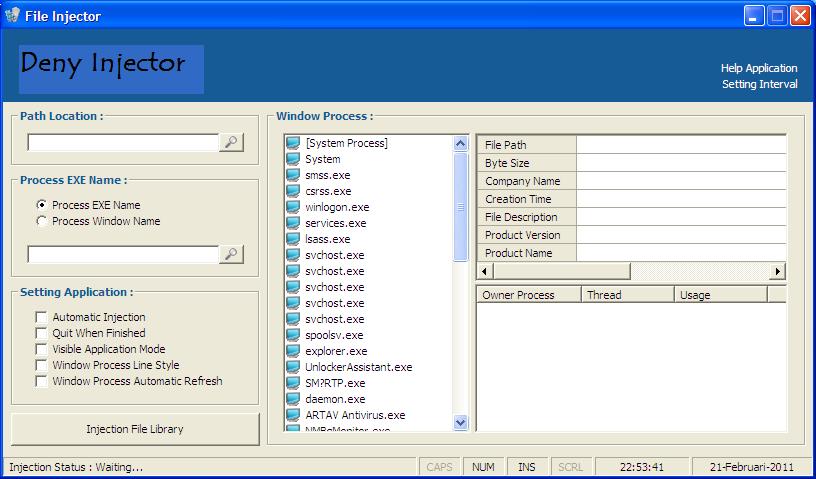Open the Setting Interval link
This screenshot has width=816, height=479.
point(759,84)
